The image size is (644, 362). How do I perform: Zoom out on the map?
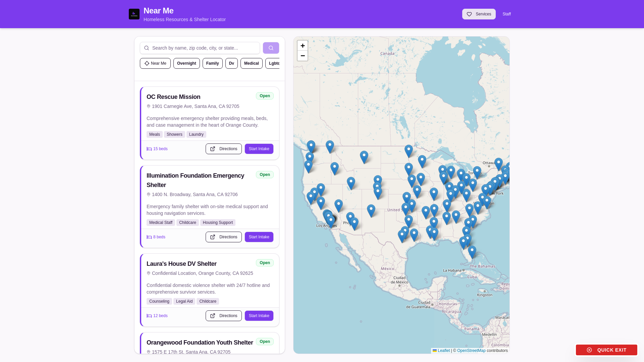[x=303, y=56]
